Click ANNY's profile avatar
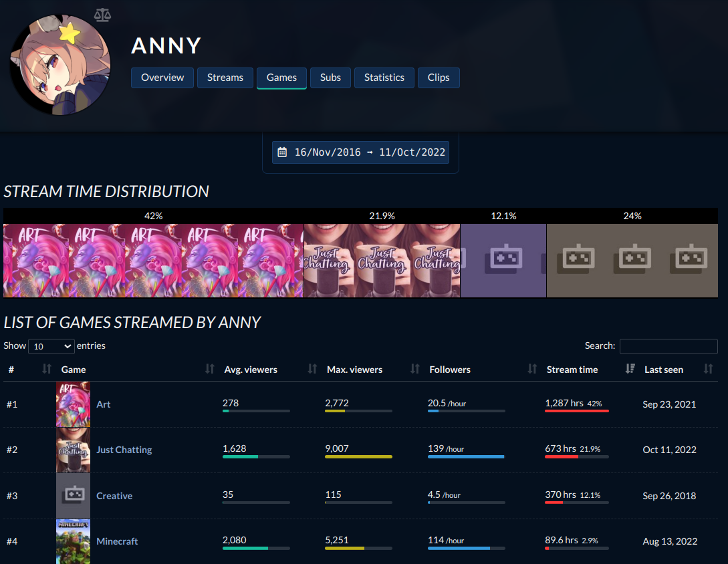 point(60,65)
